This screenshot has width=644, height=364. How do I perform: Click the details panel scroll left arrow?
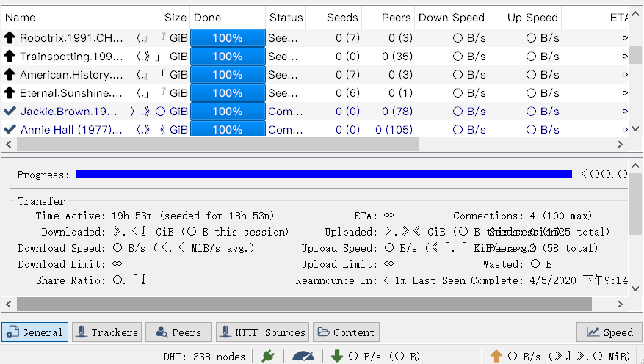point(9,304)
